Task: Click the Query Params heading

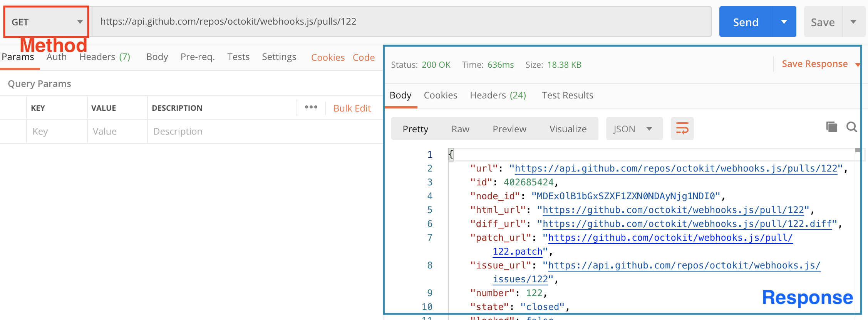Action: click(39, 84)
